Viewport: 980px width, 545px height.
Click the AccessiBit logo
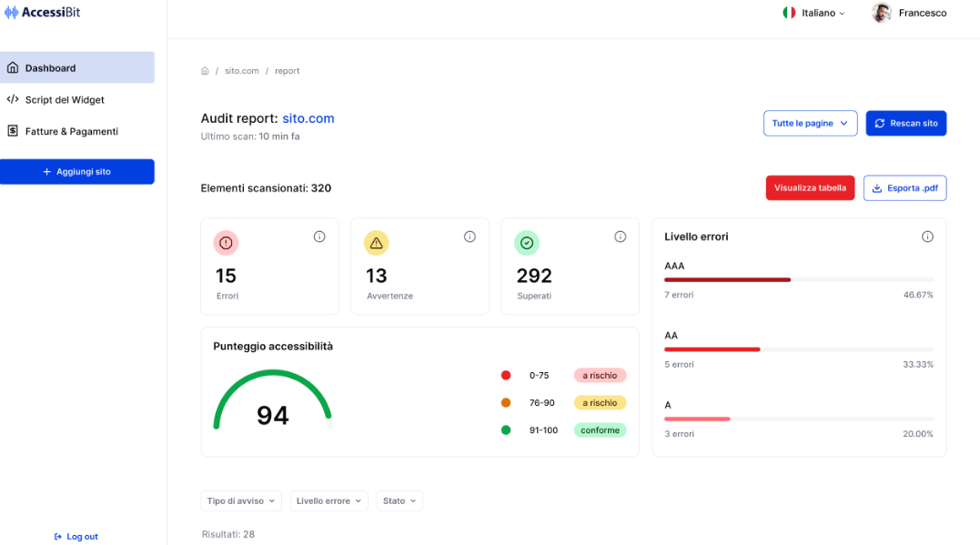tap(43, 13)
